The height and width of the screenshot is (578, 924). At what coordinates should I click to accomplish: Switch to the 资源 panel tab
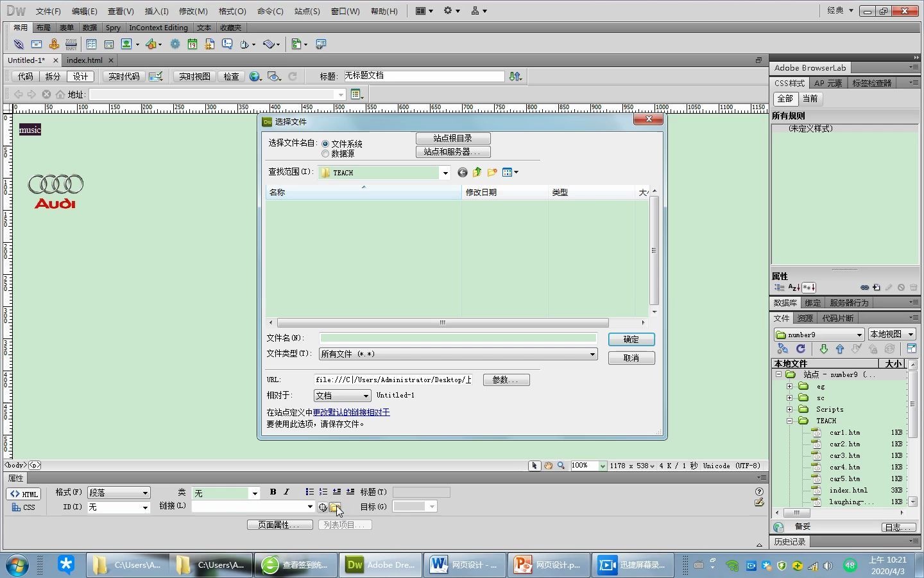pyautogui.click(x=805, y=319)
